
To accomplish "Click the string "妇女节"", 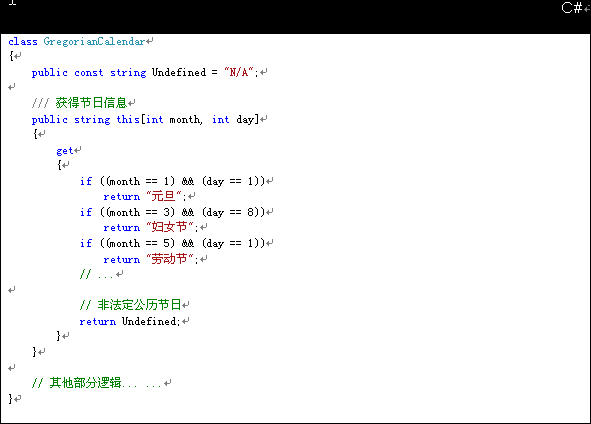I will click(170, 227).
